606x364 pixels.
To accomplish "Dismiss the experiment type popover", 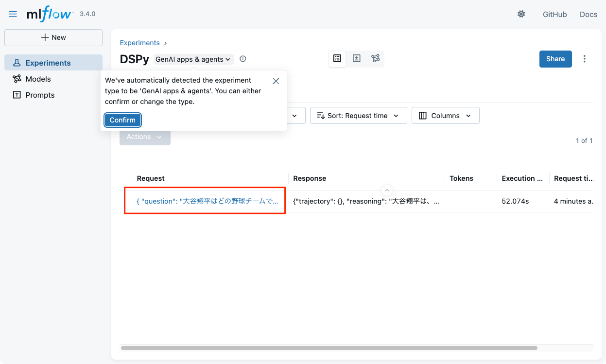I will tap(276, 81).
